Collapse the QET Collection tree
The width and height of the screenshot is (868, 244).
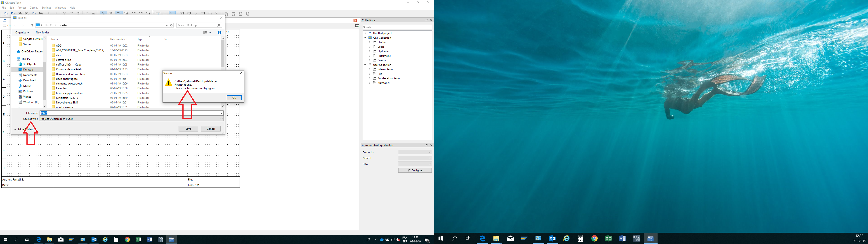click(x=365, y=38)
